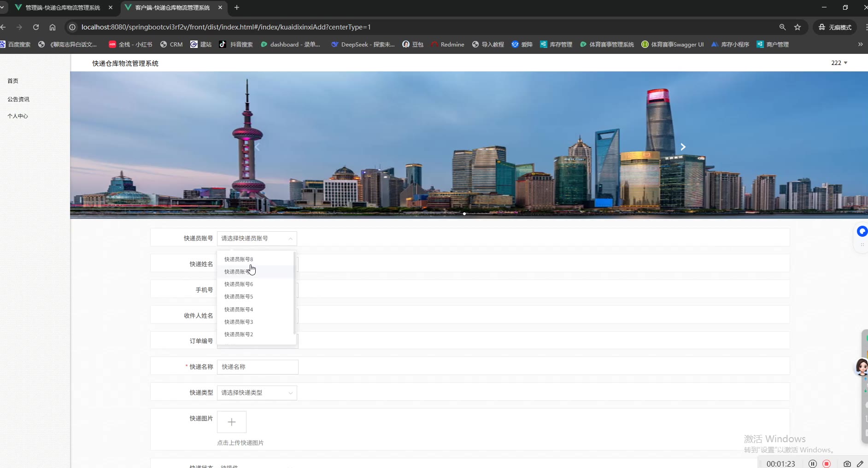868x468 pixels.
Task: Click the plus icon to upload 快递图片
Action: click(232, 422)
